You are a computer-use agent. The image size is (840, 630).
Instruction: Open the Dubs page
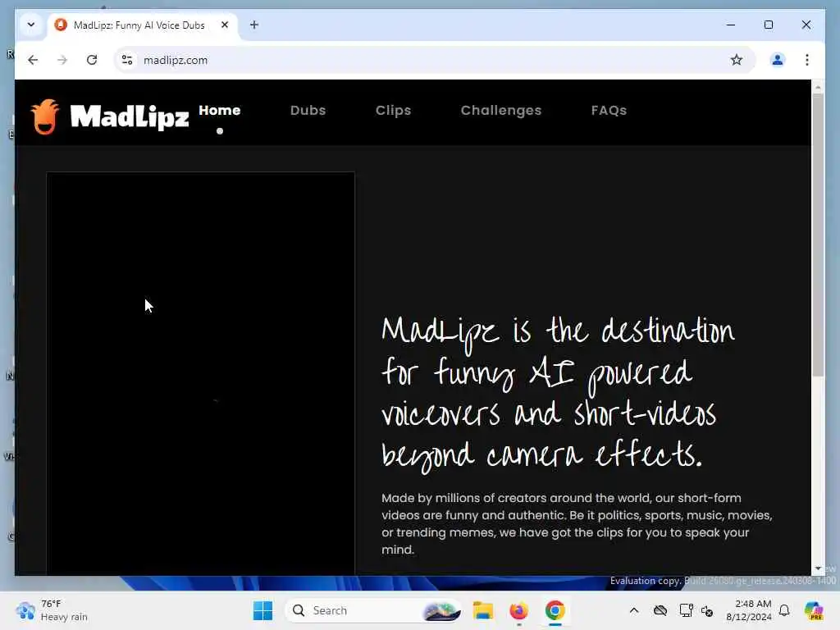308,111
